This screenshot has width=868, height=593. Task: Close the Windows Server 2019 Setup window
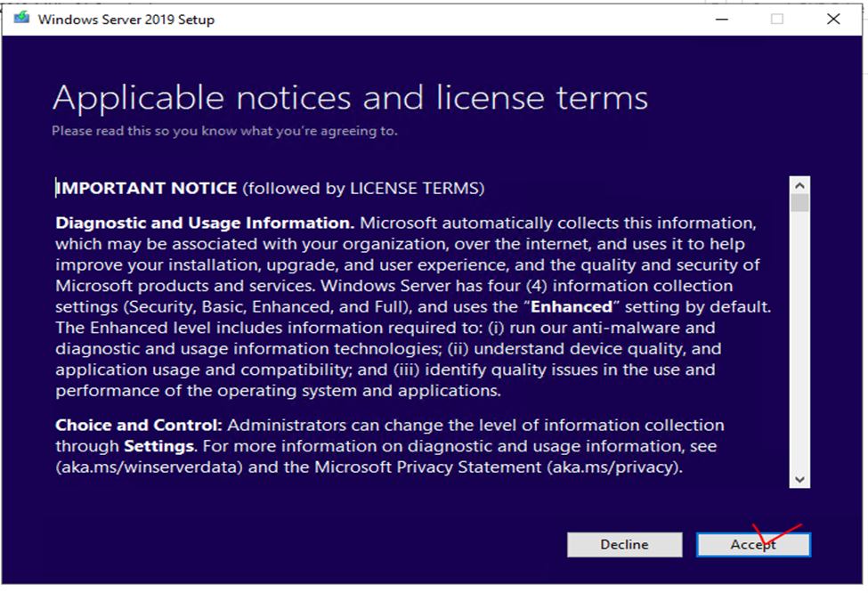[832, 19]
